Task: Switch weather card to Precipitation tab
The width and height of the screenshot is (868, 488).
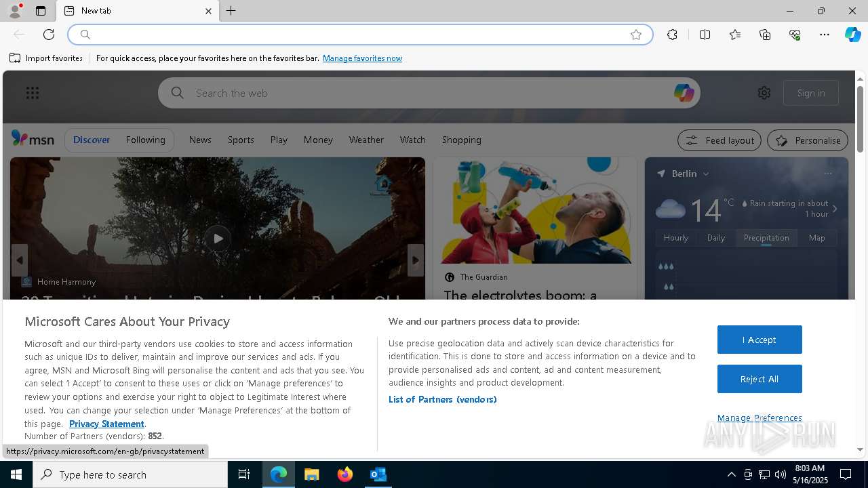Action: tap(766, 238)
